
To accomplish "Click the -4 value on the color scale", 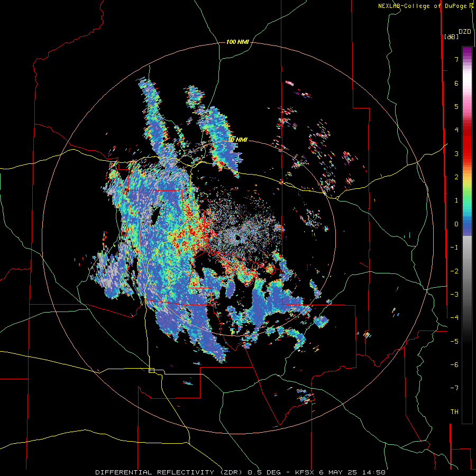I will point(454,318).
